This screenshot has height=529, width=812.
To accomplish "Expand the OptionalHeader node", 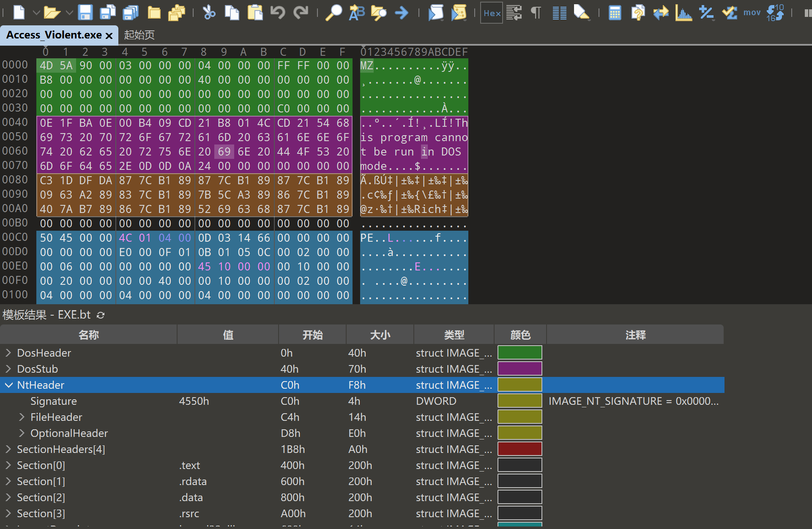I will 22,433.
